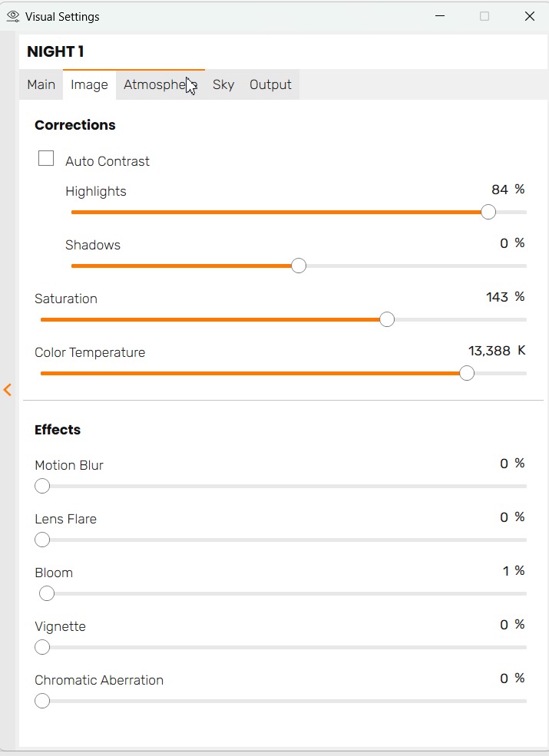Viewport: 549px width, 756px height.
Task: Click the Vignette slider handle
Action: [x=42, y=647]
